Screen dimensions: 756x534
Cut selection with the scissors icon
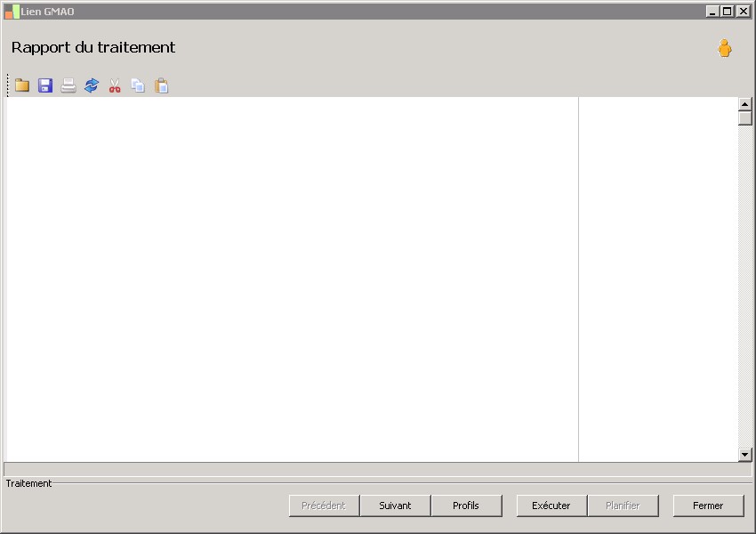[115, 85]
